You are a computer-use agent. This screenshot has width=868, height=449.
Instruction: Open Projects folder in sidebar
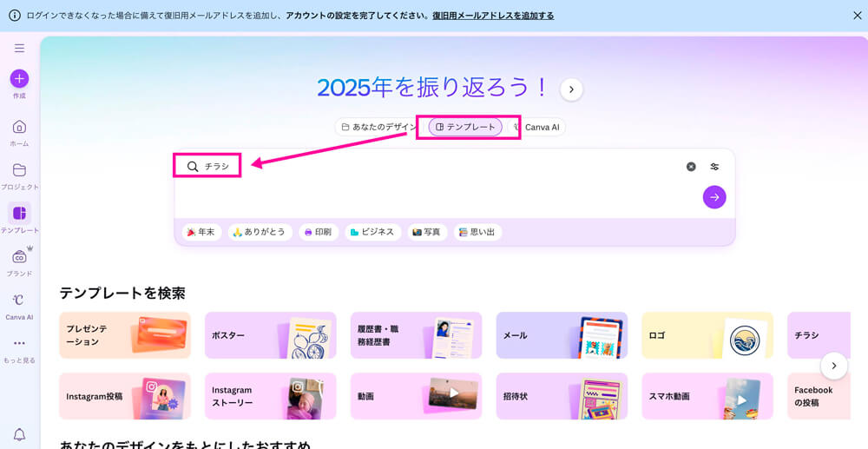[19, 170]
